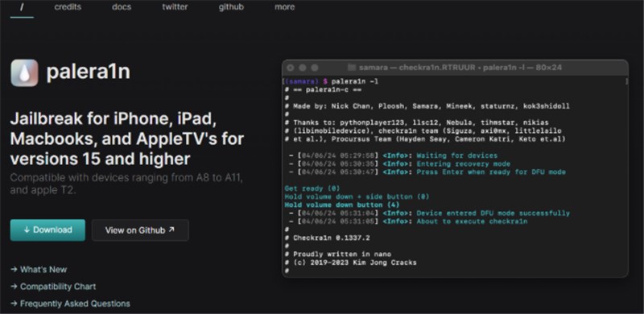Click the terminal window zoom button
The height and width of the screenshot is (314, 644).
(x=315, y=68)
